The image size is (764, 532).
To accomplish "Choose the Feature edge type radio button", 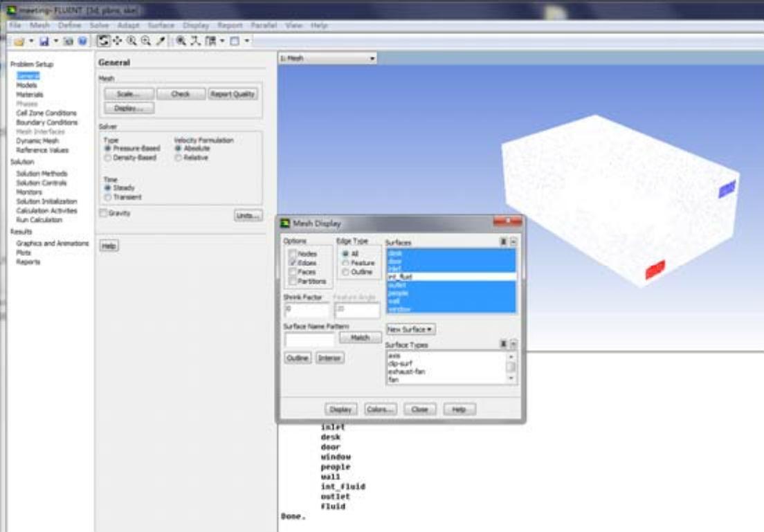I will (x=345, y=264).
